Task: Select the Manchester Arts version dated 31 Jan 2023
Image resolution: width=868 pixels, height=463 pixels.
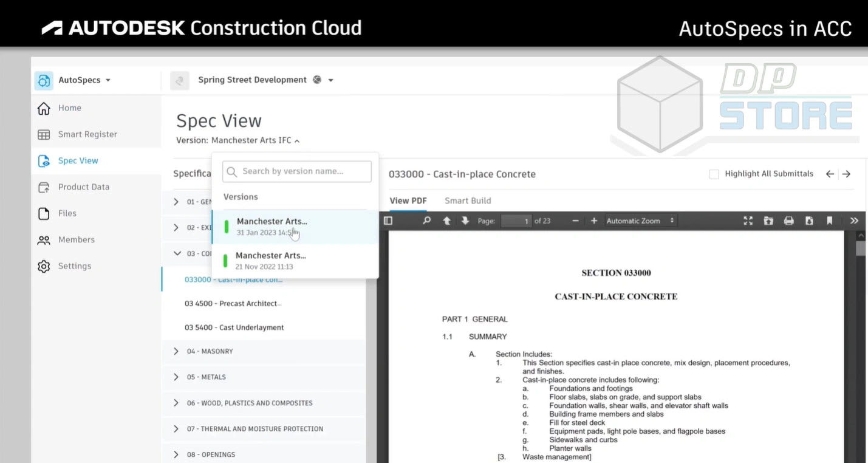Action: (295, 227)
